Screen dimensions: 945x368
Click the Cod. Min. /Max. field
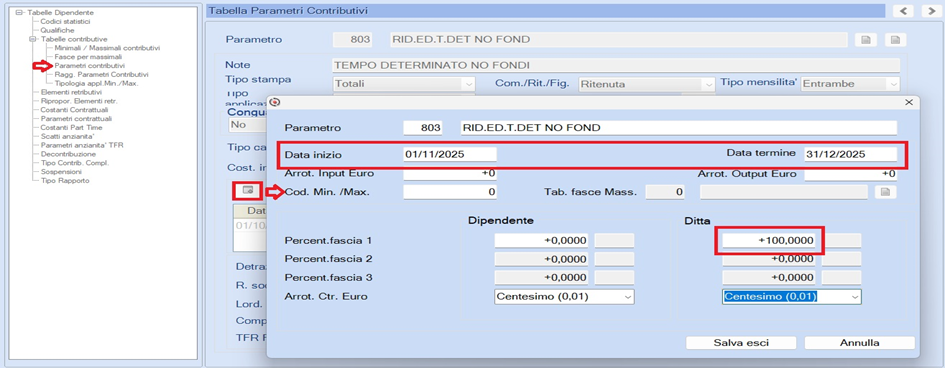pyautogui.click(x=450, y=192)
